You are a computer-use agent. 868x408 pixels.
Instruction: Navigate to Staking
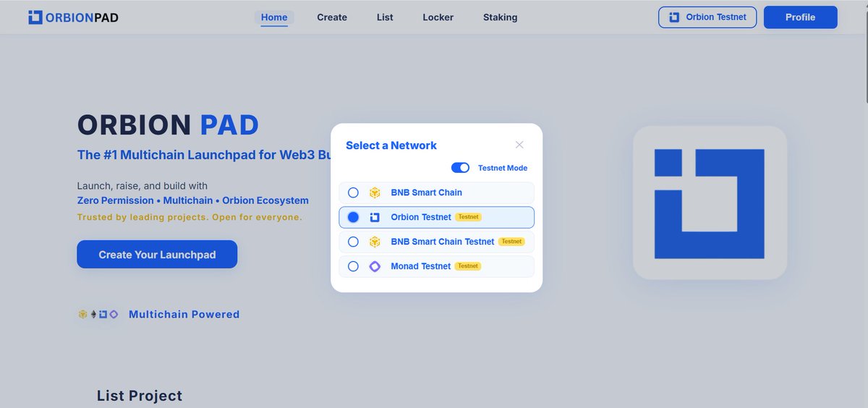(501, 17)
